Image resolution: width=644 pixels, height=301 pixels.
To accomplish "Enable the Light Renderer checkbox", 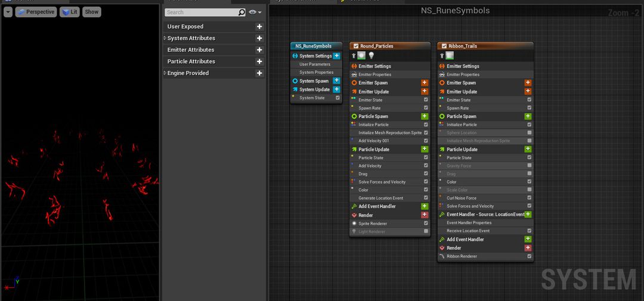I will [x=426, y=231].
